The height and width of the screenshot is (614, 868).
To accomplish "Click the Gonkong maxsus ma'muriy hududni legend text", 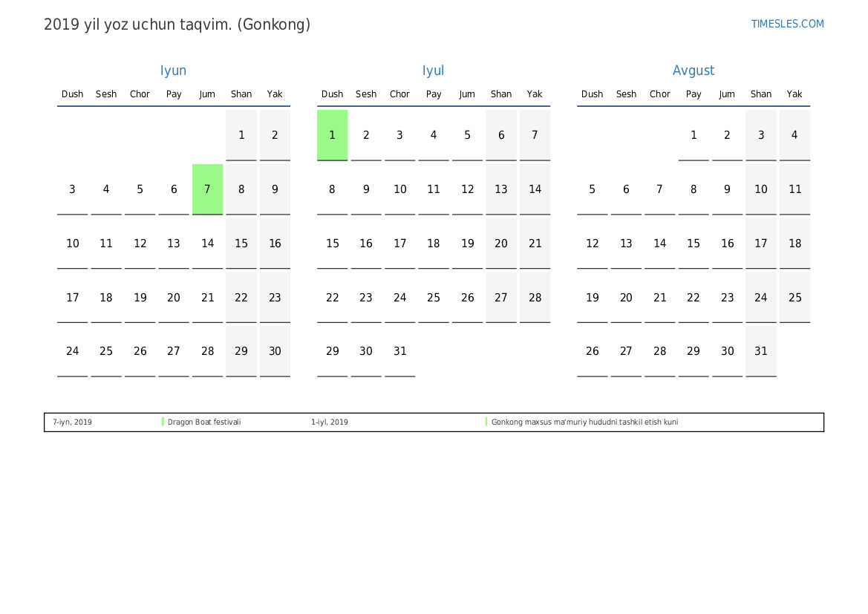I will tap(584, 422).
